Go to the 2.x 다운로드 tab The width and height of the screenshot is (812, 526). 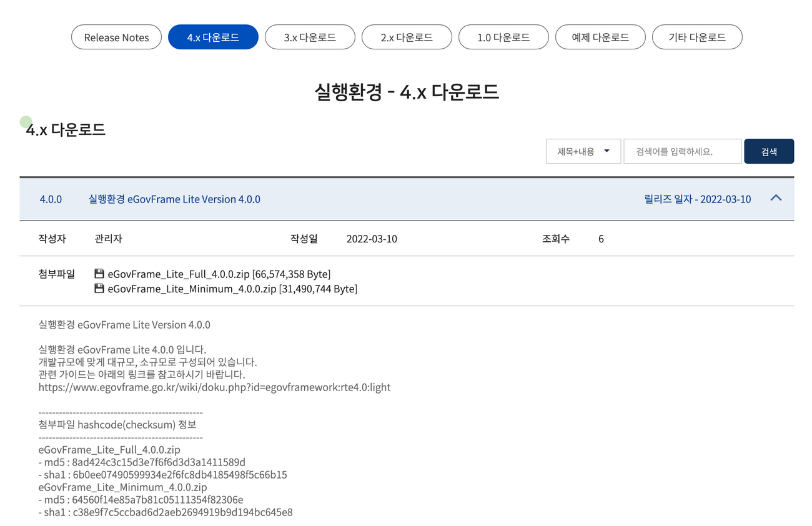tap(407, 37)
